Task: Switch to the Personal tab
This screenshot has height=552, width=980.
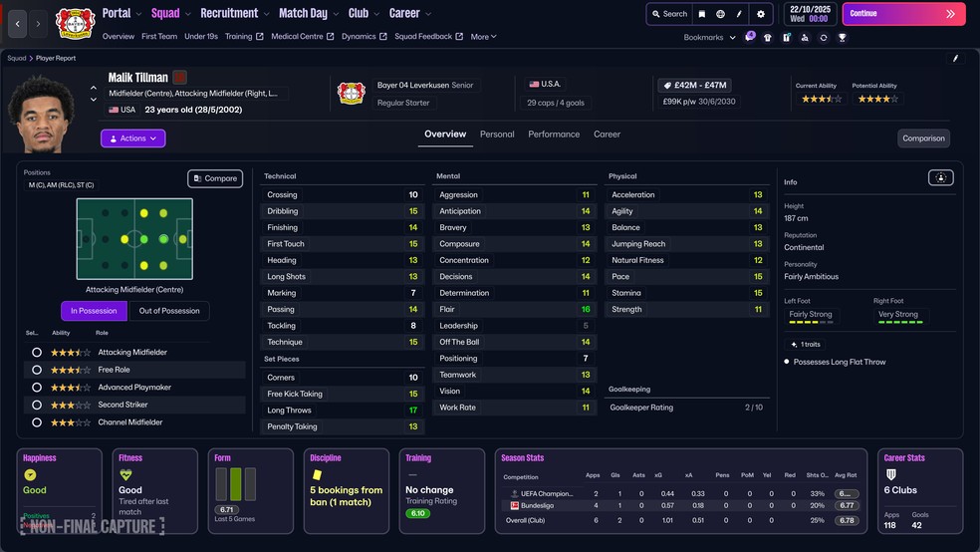Action: pyautogui.click(x=497, y=135)
